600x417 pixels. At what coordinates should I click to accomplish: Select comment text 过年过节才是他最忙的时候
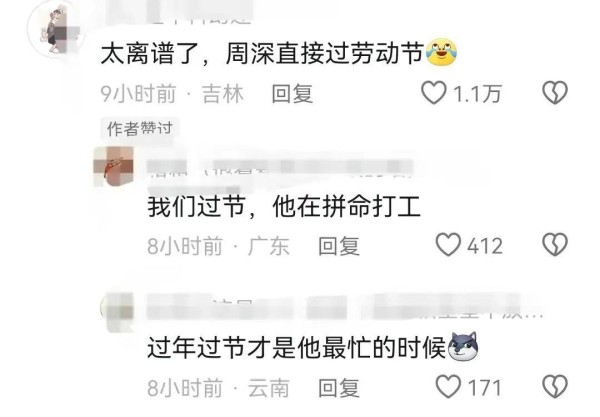(x=297, y=348)
